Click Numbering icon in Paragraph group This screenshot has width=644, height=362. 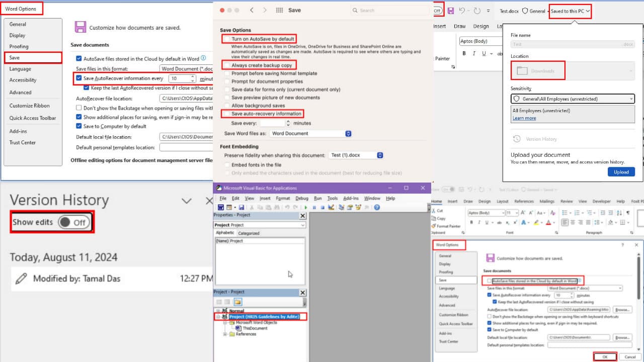coord(577,213)
